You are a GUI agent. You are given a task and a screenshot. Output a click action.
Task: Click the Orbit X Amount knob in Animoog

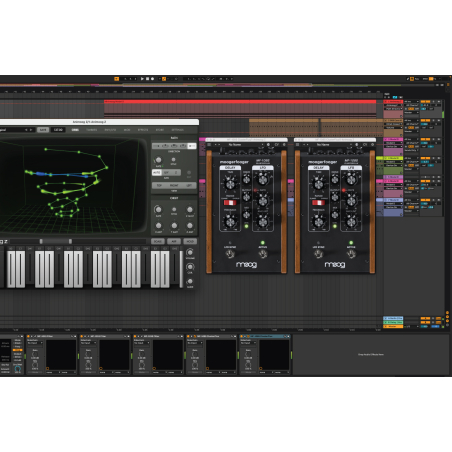(158, 226)
